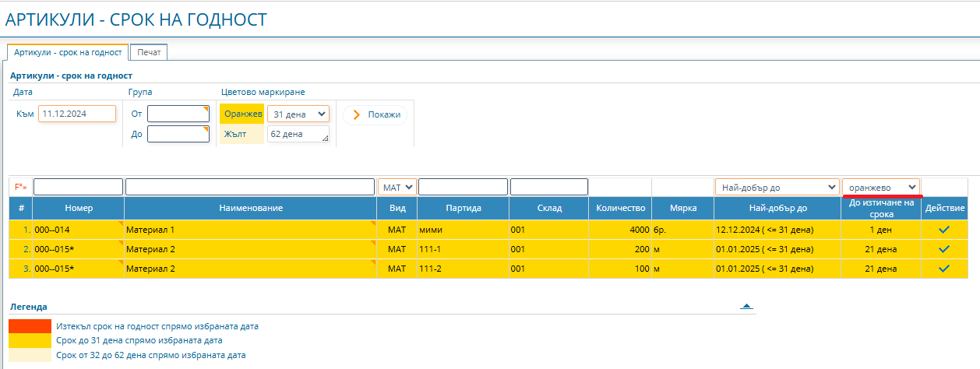Click the 12.12.2024 best-before cell

tap(777, 230)
